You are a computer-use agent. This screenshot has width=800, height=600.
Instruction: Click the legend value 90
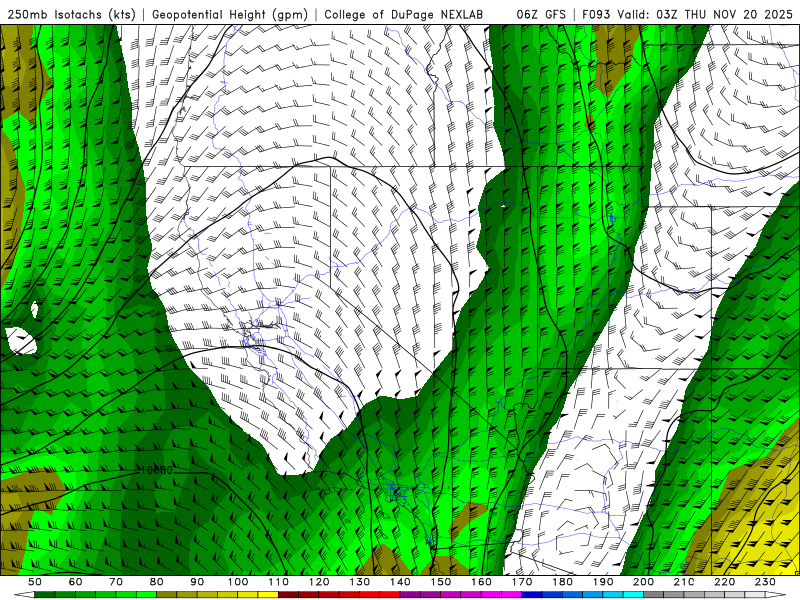197,582
